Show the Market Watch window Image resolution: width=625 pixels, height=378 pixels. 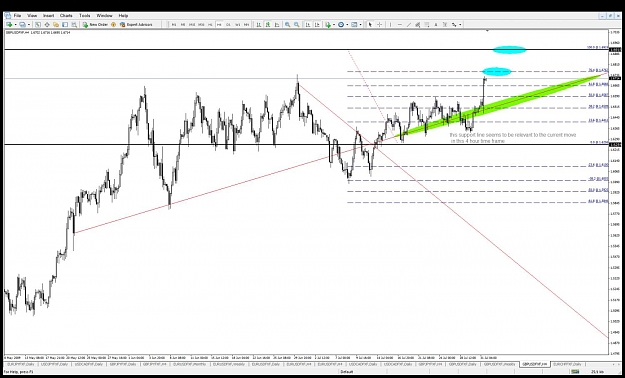38,25
